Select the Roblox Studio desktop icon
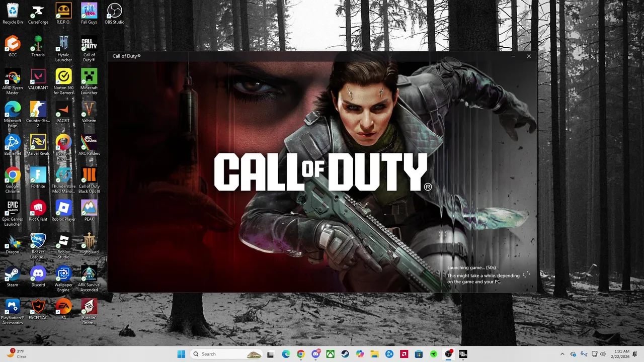This screenshot has width=644, height=362. coord(63,246)
